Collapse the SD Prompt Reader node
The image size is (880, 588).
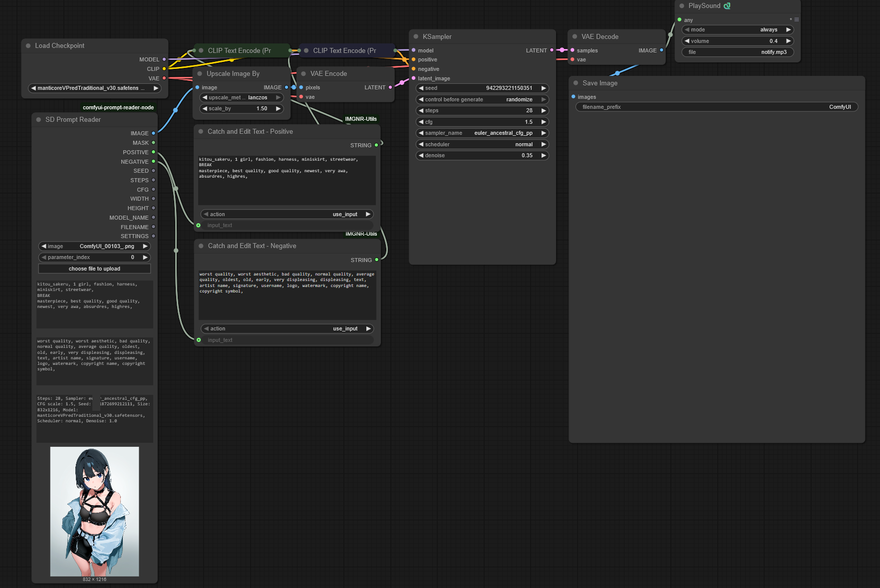(x=38, y=119)
